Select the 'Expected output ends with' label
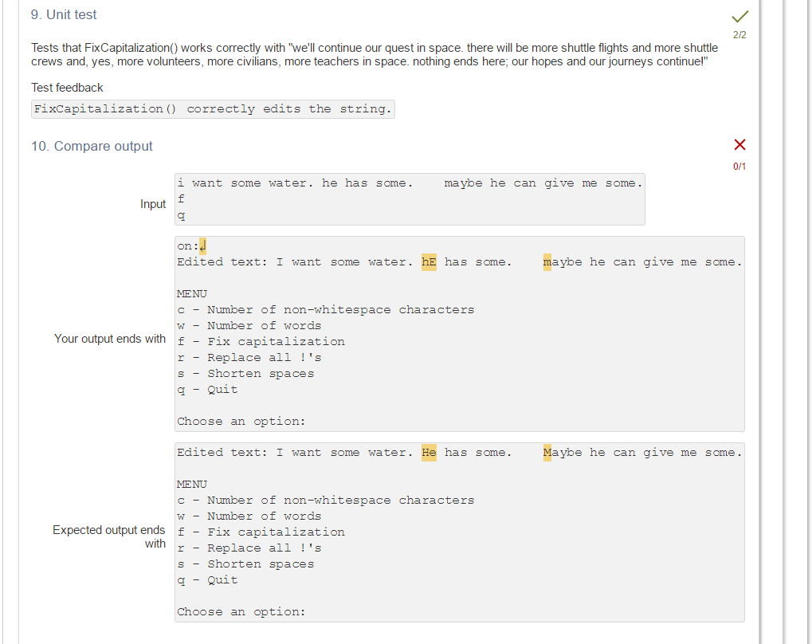The image size is (812, 644). [108, 536]
